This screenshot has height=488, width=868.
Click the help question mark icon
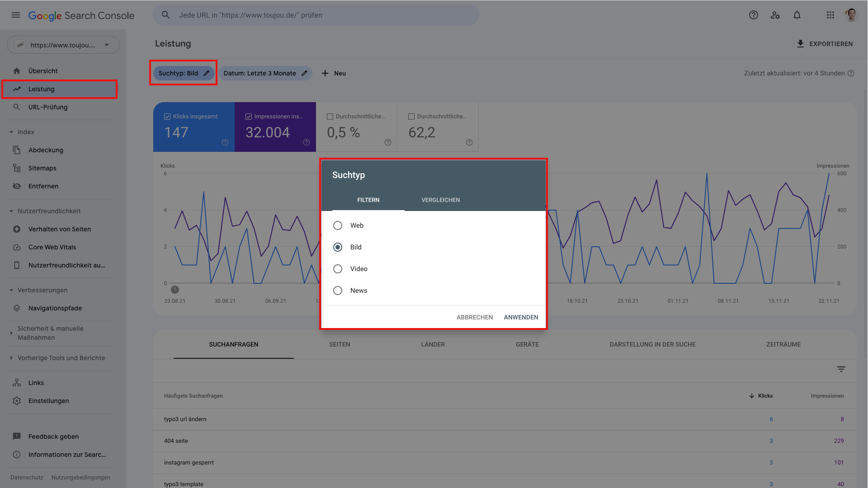(753, 15)
